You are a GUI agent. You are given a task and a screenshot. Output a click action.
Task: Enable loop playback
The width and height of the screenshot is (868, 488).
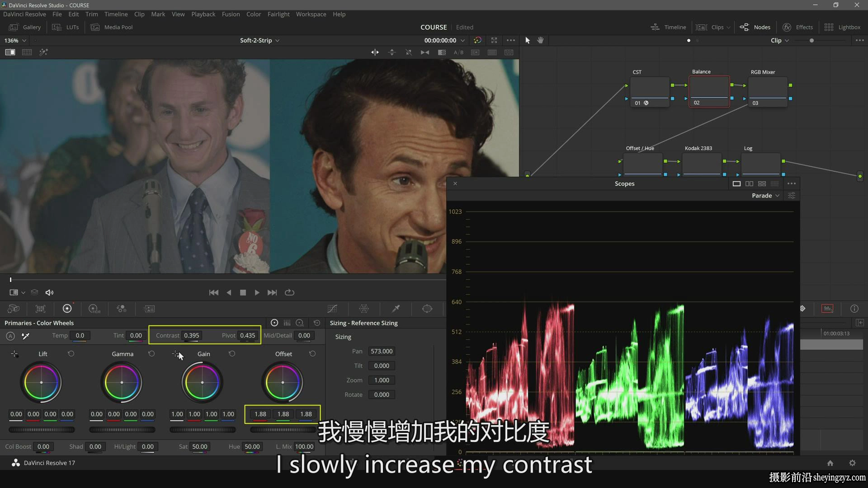point(290,292)
